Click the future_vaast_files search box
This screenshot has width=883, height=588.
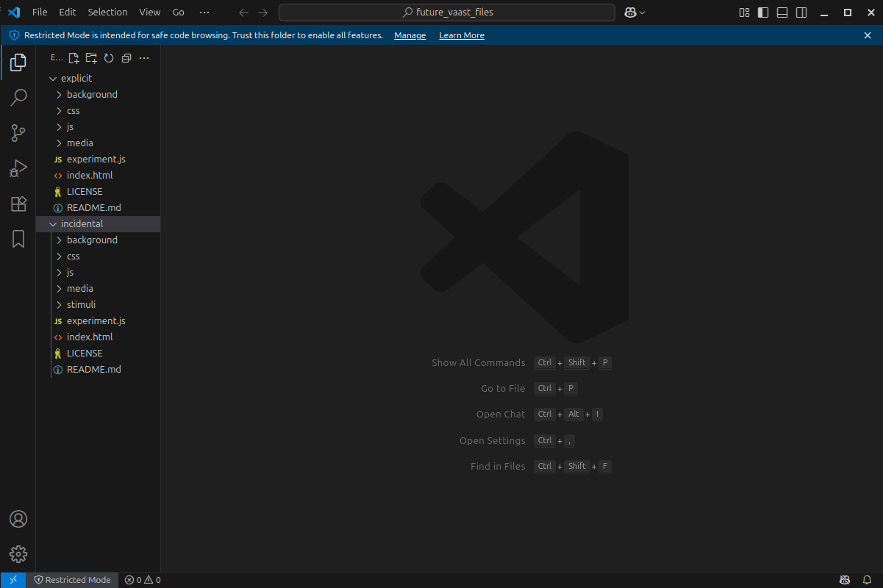pos(446,12)
